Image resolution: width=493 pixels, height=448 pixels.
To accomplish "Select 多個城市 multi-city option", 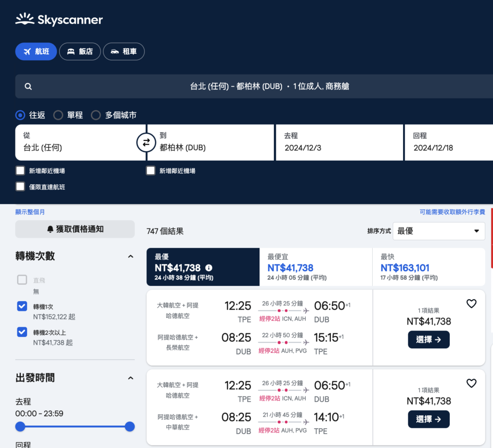I will [x=96, y=115].
